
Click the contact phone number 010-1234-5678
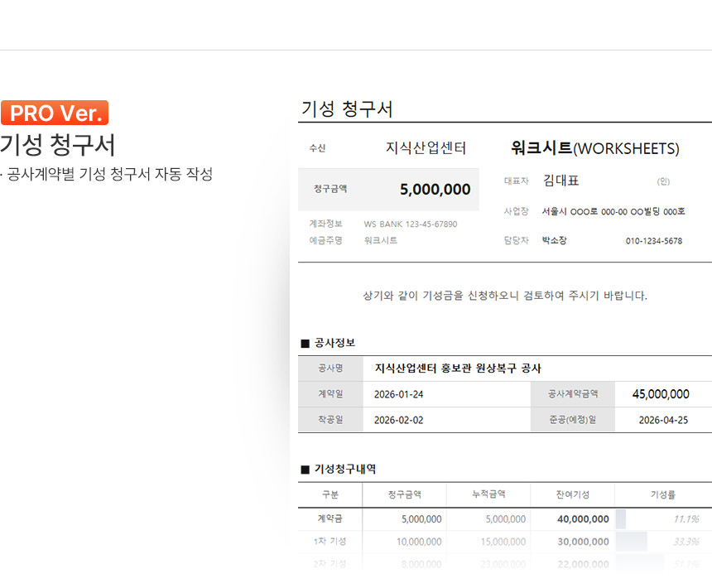click(653, 241)
